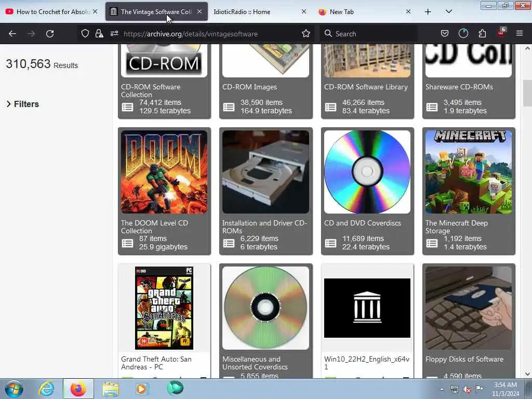This screenshot has width=532, height=399.
Task: Click the list icon on Installation and Driver CD-ROMs
Action: tap(229, 243)
